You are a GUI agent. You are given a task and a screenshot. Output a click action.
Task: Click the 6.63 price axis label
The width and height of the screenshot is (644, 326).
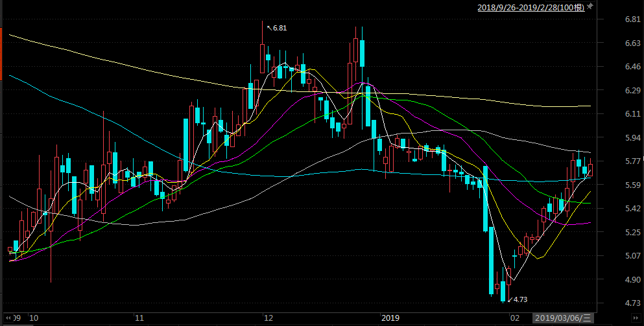pos(632,43)
